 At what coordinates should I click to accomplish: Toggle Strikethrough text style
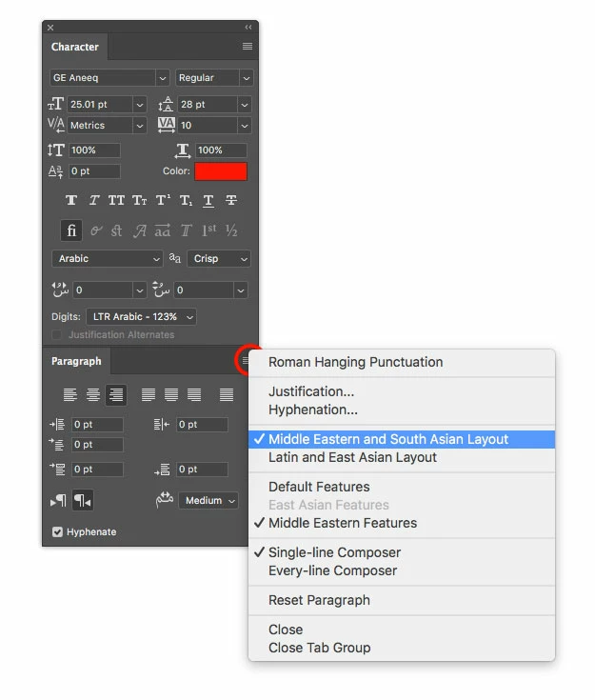tap(231, 200)
